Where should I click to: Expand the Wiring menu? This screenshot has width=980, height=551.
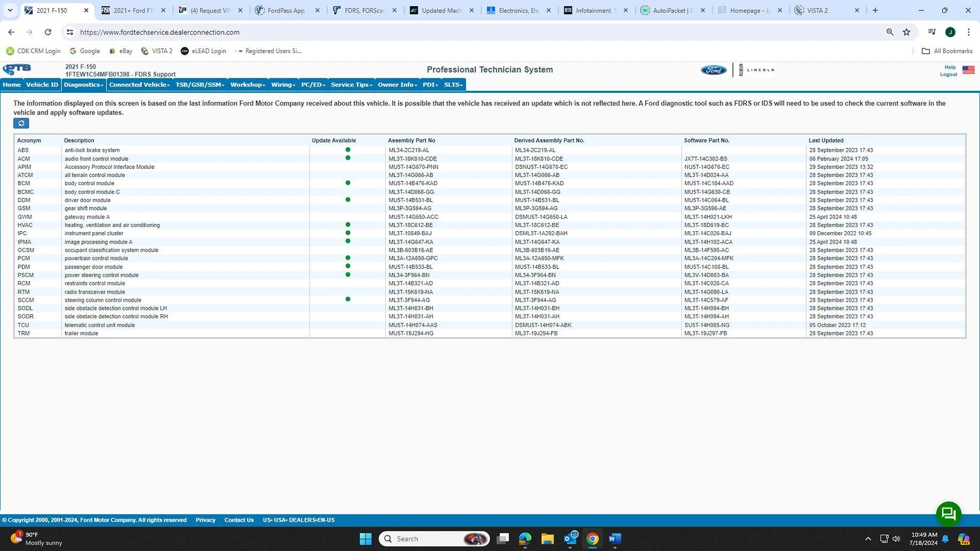pos(283,85)
